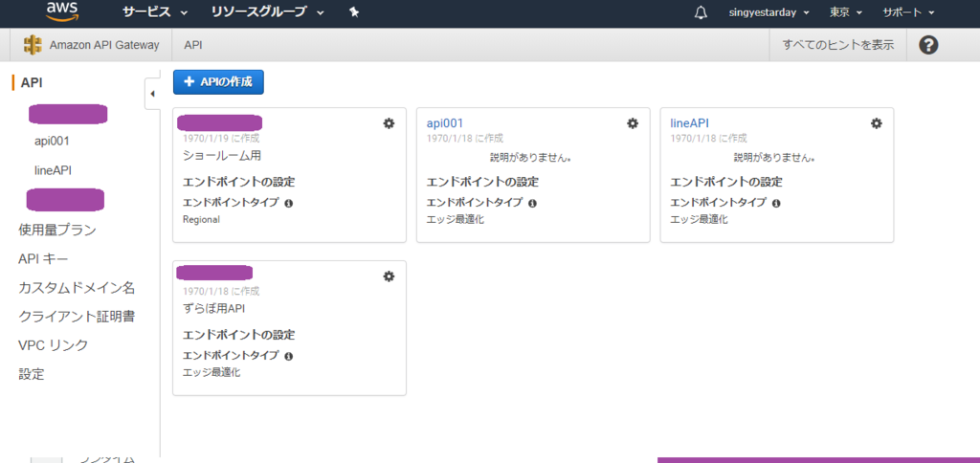Click すべてのヒントを表示 button

pyautogui.click(x=838, y=45)
